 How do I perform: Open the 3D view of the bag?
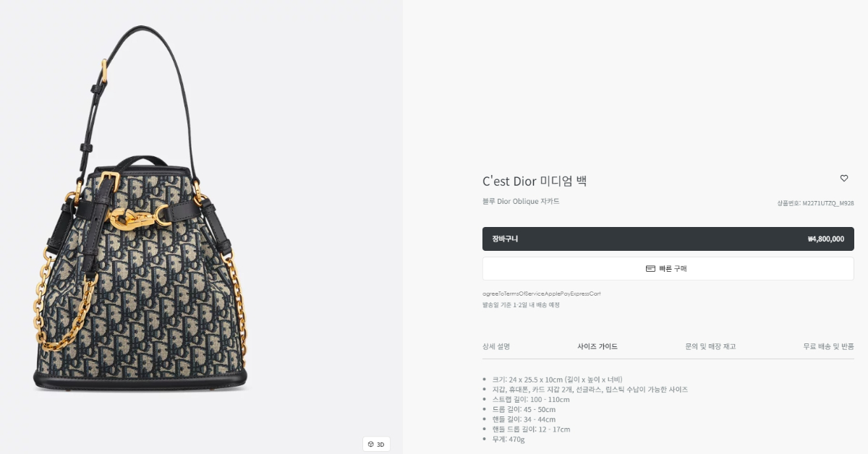tap(376, 444)
